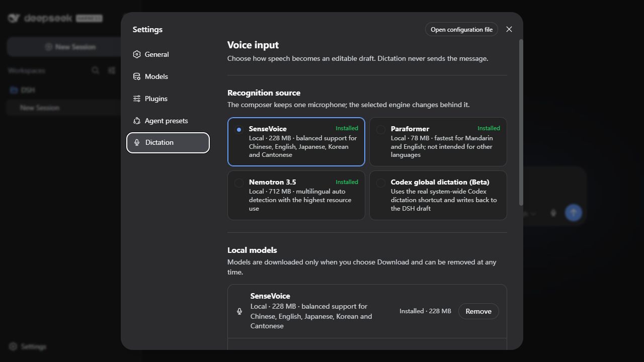Click the Recognition source heading
The height and width of the screenshot is (362, 644).
pos(264,93)
